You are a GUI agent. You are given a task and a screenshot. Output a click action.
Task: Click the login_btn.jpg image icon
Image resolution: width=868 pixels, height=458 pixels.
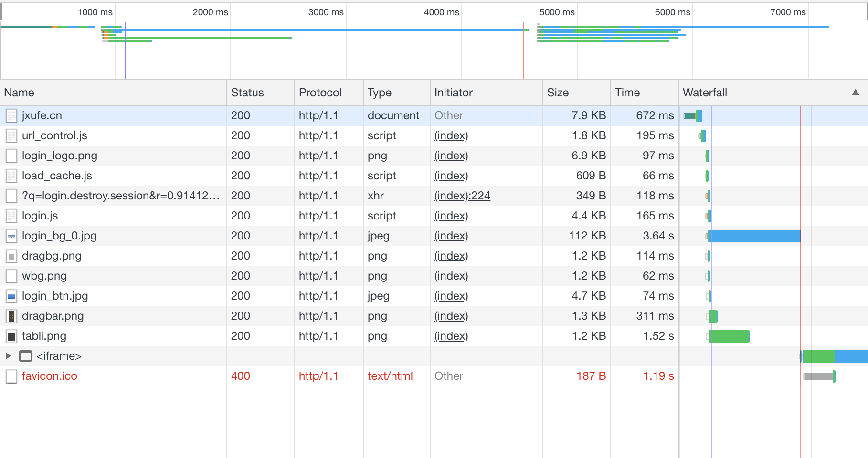11,296
